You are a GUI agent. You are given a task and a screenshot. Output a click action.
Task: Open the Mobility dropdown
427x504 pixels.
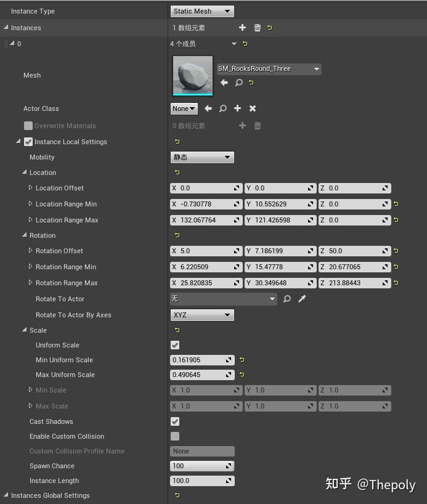tap(202, 157)
